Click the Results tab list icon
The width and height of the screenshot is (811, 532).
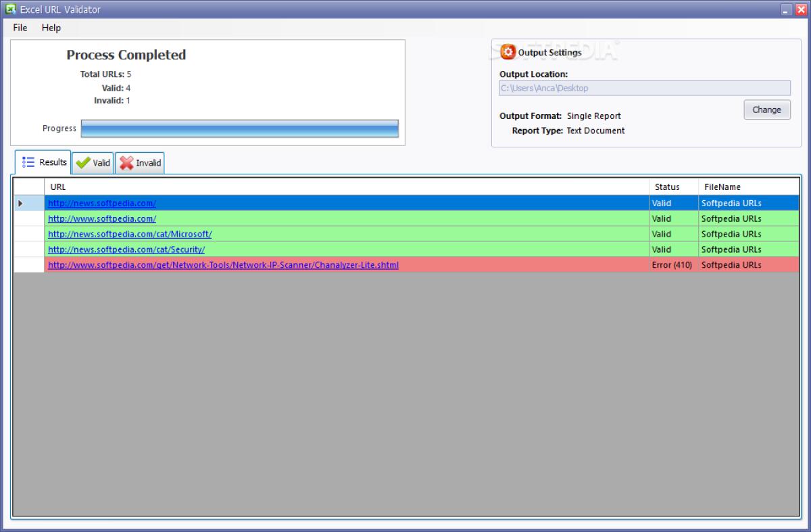click(28, 162)
